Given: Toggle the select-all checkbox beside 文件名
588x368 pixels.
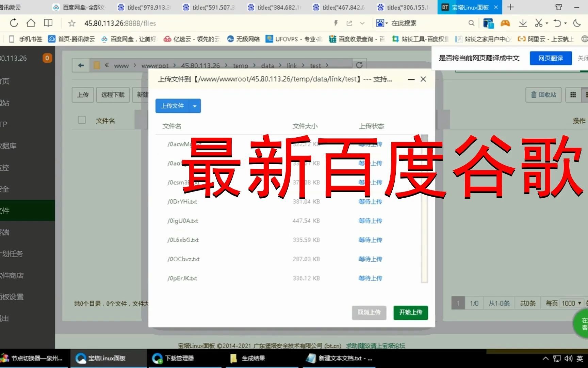Looking at the screenshot, I should [x=82, y=120].
